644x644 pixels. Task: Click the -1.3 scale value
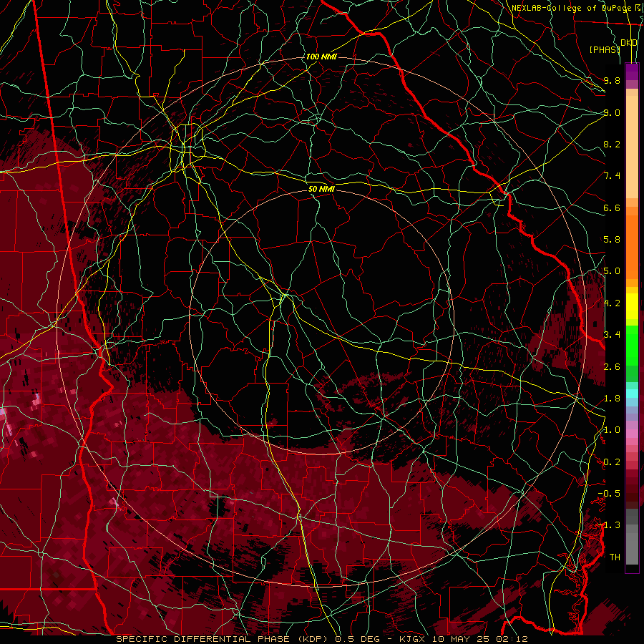tap(609, 525)
